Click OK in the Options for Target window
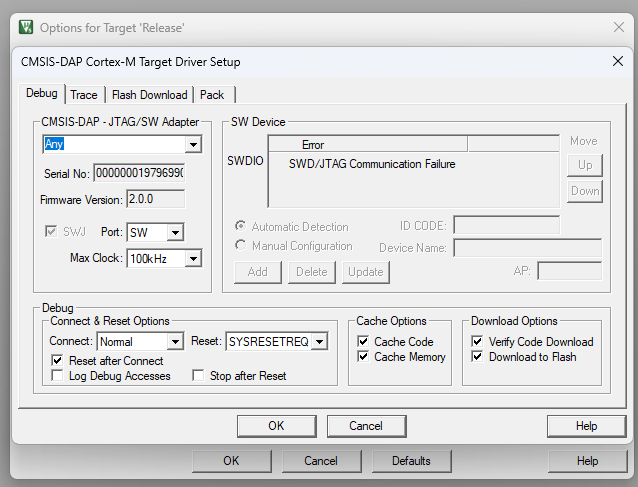 point(232,461)
